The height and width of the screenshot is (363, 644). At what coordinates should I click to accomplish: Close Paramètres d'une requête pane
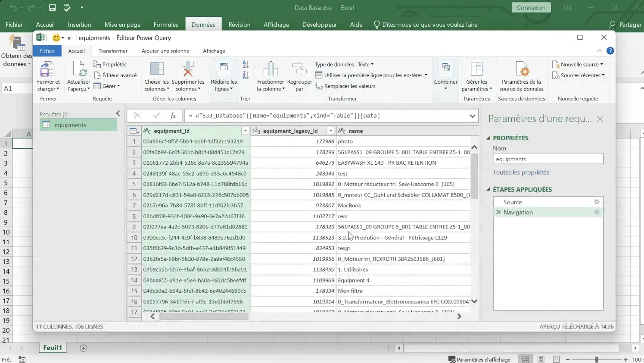pos(600,119)
